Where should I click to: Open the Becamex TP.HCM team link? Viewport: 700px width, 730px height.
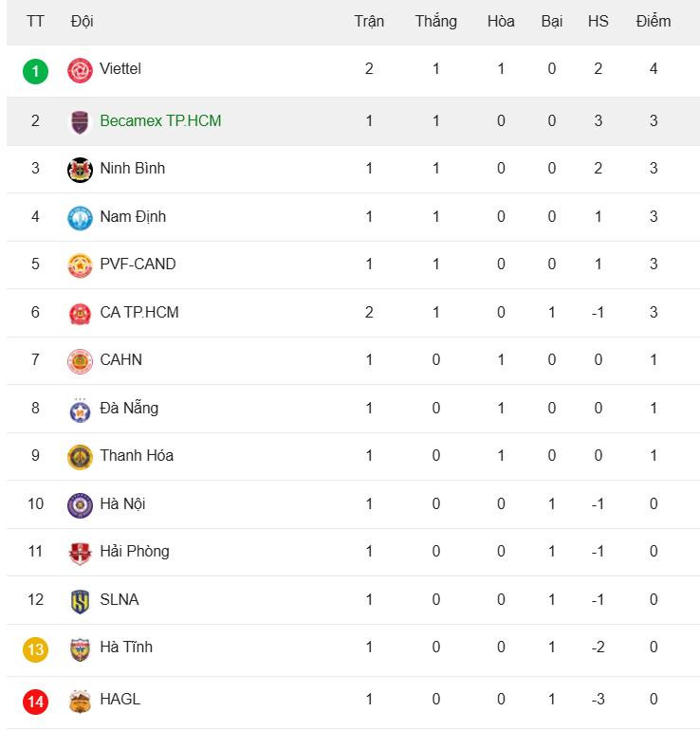click(160, 120)
